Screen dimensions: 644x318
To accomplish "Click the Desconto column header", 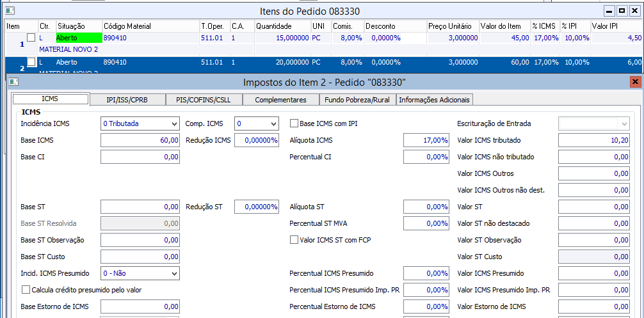I will point(396,26).
